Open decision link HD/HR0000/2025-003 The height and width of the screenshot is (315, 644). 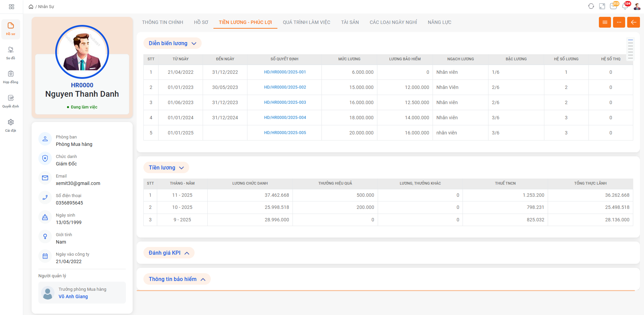click(x=285, y=102)
